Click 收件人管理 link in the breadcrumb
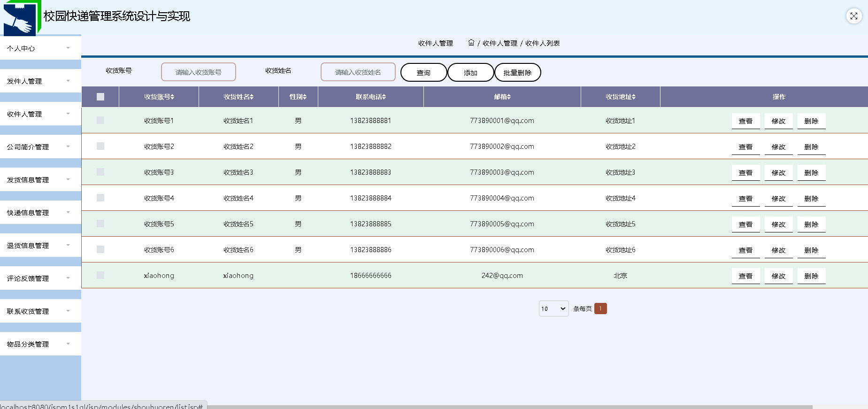The height and width of the screenshot is (409, 868). (x=500, y=43)
